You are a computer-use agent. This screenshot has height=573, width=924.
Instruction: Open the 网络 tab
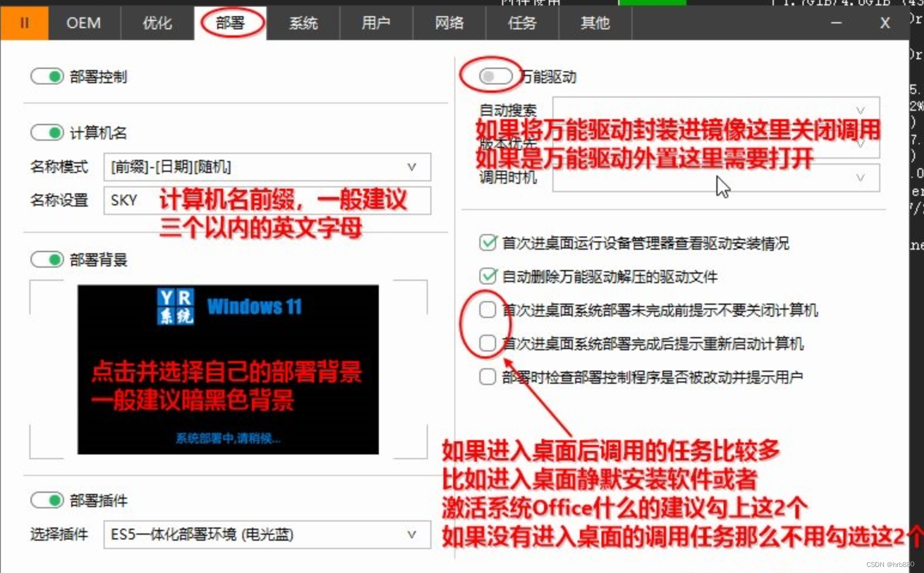click(x=449, y=23)
